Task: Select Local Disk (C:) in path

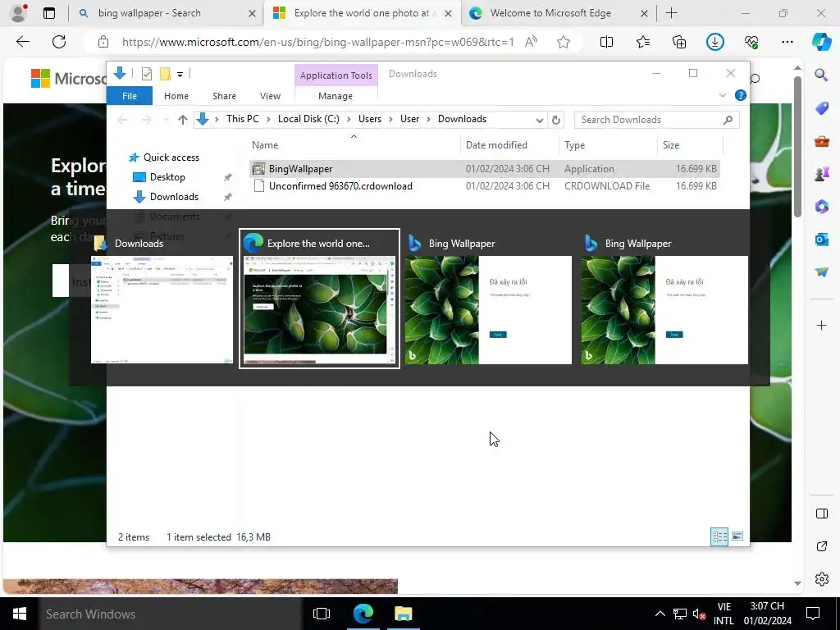Action: 308,119
